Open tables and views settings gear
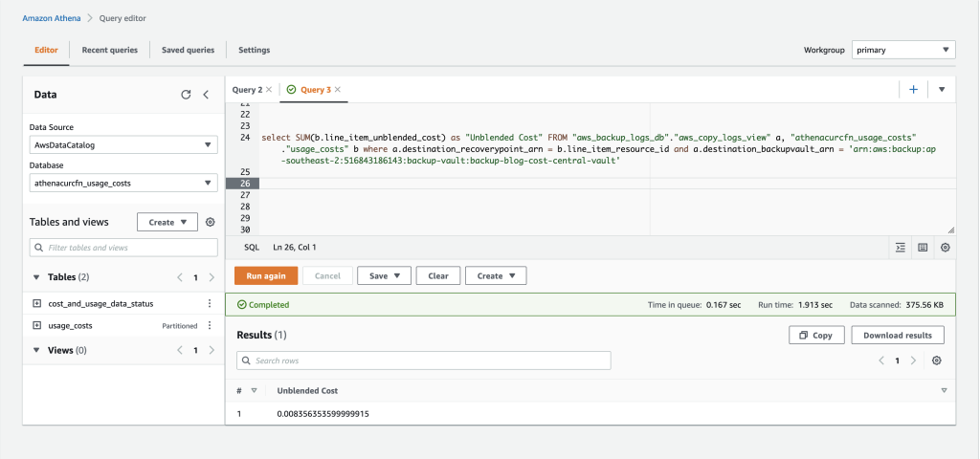980x459 pixels. coord(211,222)
